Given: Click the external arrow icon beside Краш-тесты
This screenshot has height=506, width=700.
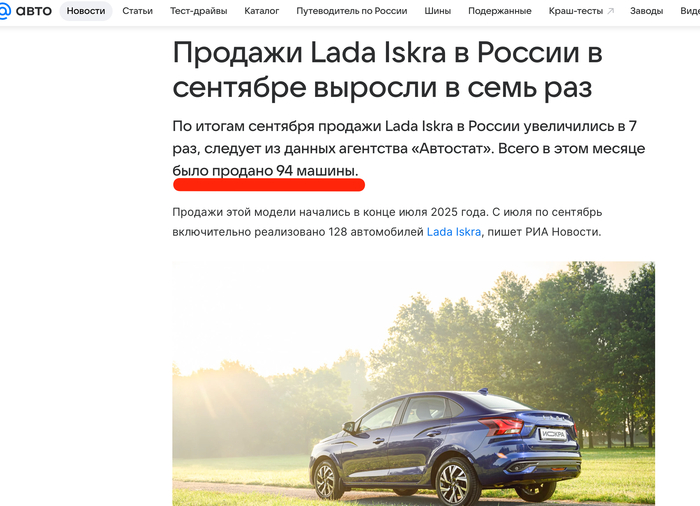Looking at the screenshot, I should coord(610,11).
